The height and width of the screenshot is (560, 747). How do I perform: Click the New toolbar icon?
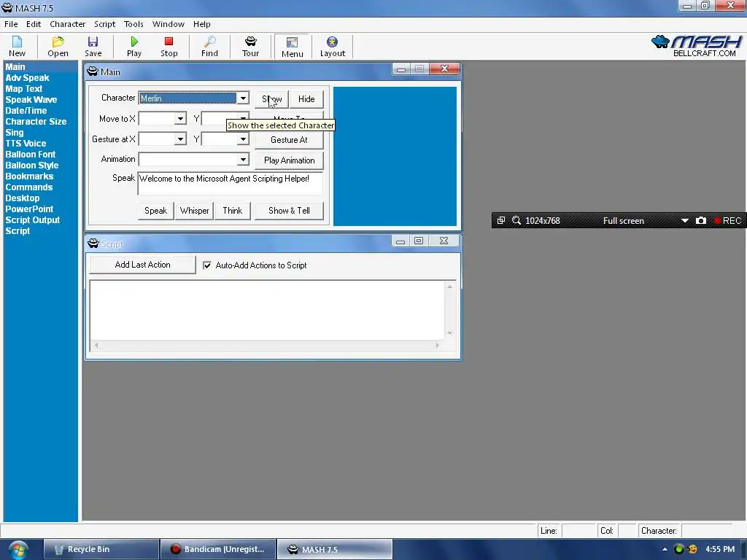(x=17, y=47)
